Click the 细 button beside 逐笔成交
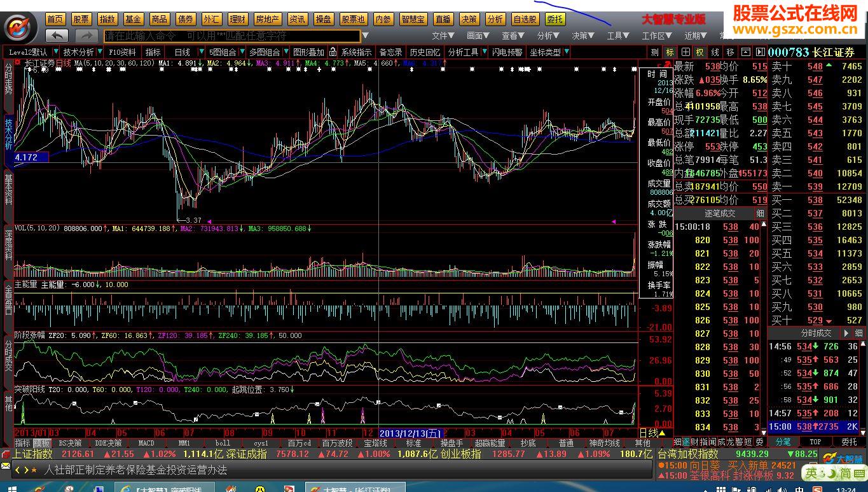 [x=760, y=213]
